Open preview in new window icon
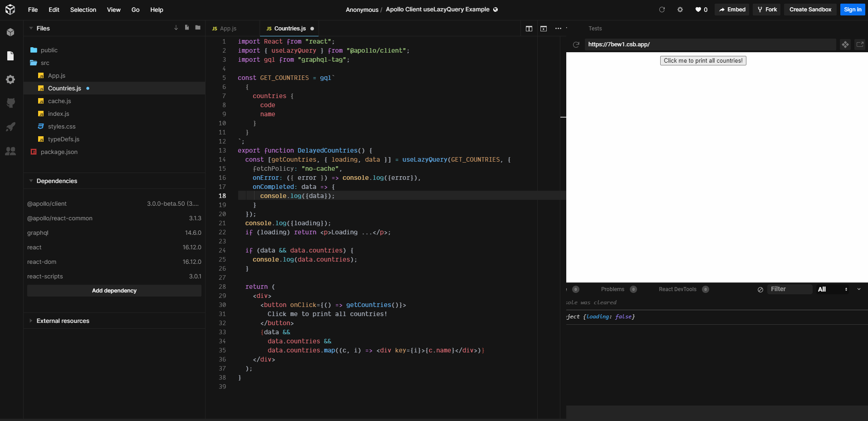This screenshot has height=421, width=868. (x=860, y=45)
